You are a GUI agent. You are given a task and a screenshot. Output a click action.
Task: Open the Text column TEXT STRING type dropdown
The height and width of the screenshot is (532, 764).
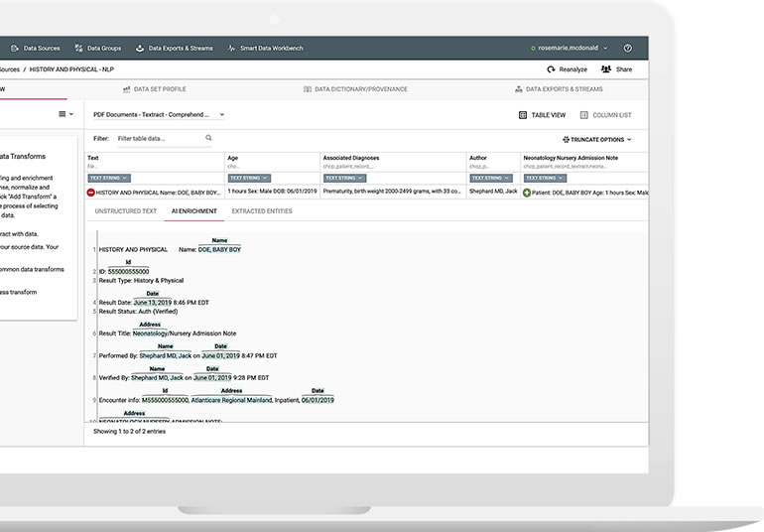click(109, 178)
